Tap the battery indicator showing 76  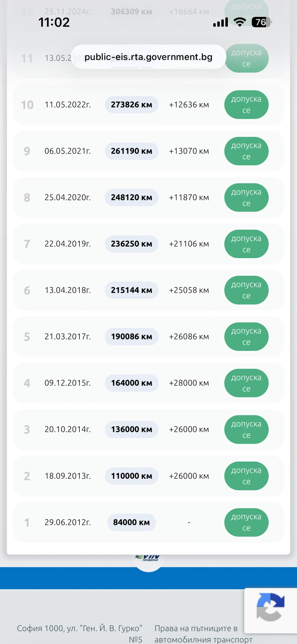262,22
